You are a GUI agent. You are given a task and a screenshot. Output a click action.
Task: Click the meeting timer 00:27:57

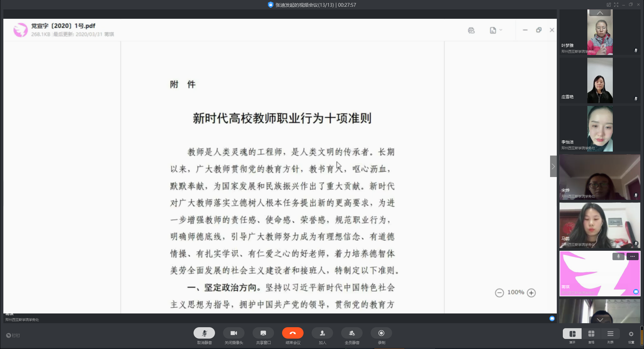click(x=347, y=5)
